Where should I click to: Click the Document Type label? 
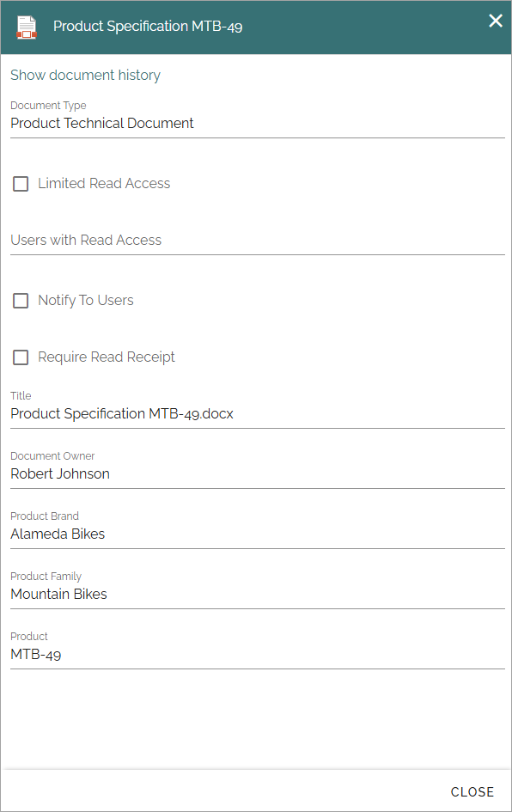(x=48, y=106)
